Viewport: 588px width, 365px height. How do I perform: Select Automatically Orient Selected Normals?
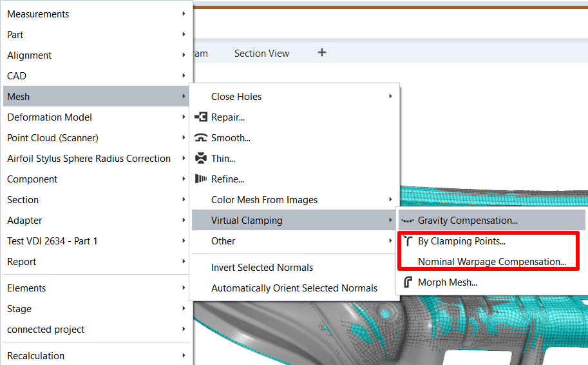294,288
